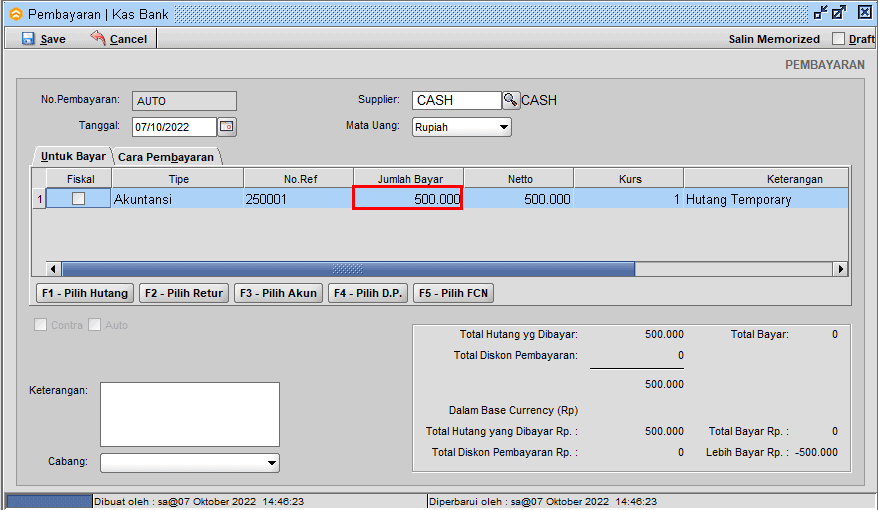Click the Cancel undo arrow icon

(98, 38)
